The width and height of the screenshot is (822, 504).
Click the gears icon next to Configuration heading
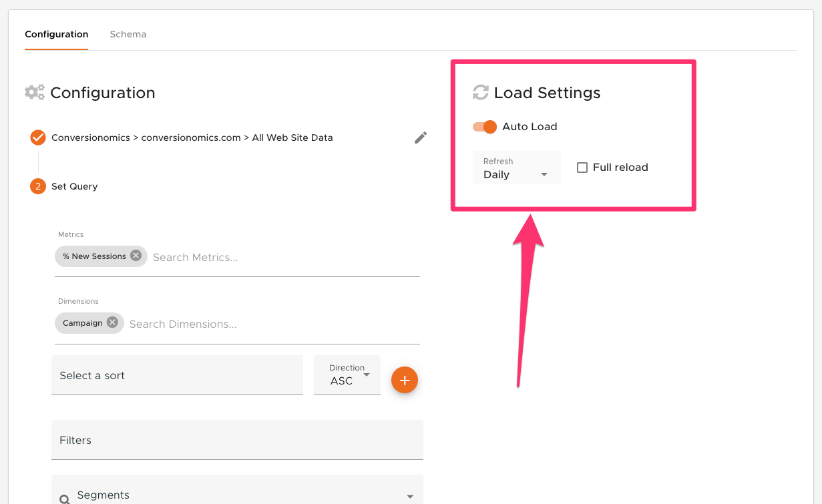[x=35, y=93]
